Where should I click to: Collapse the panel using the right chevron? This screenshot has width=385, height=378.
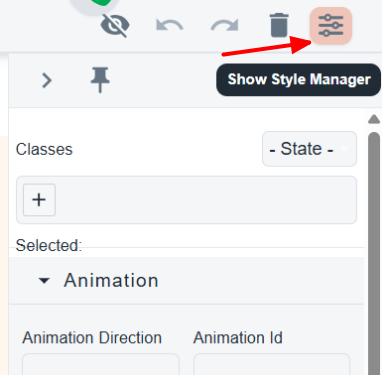click(47, 80)
